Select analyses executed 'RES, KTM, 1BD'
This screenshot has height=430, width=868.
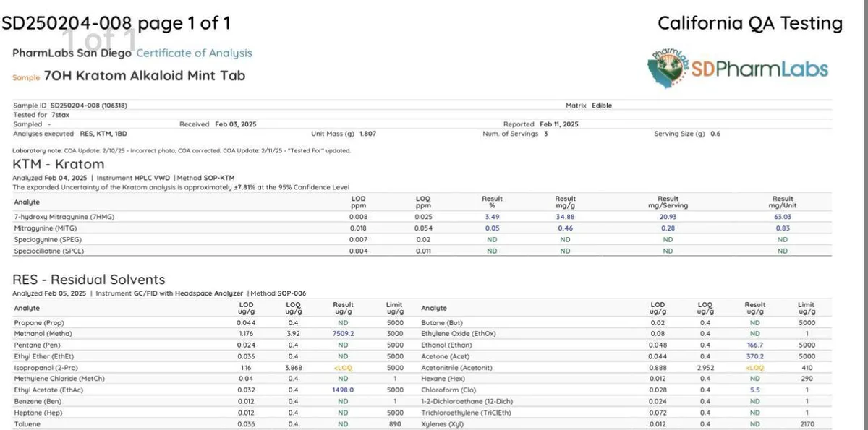tap(102, 134)
